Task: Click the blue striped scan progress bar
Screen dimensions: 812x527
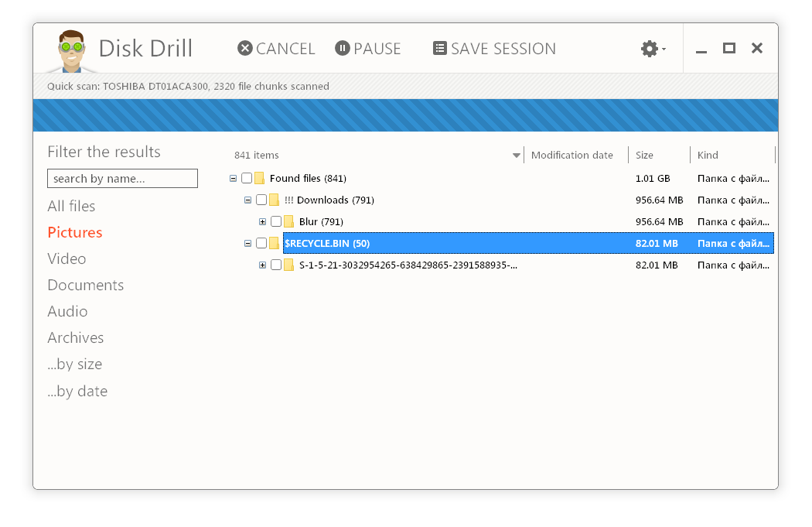Action: (405, 115)
